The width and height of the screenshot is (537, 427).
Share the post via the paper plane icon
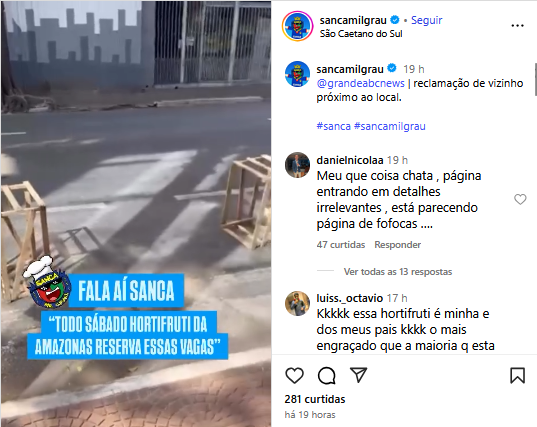click(358, 375)
